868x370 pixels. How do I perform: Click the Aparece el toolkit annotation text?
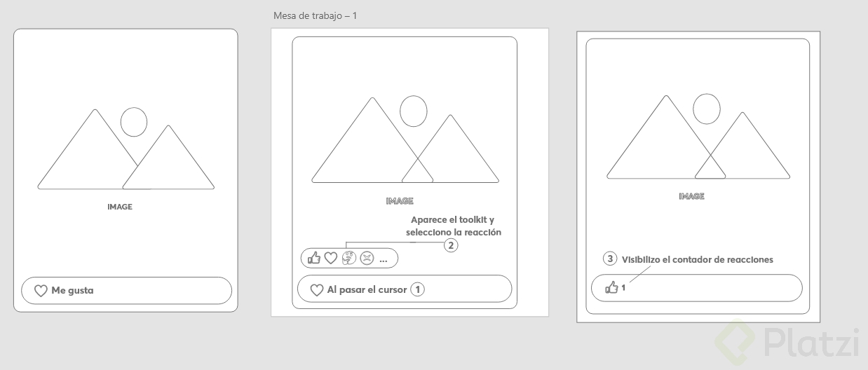coord(453,226)
